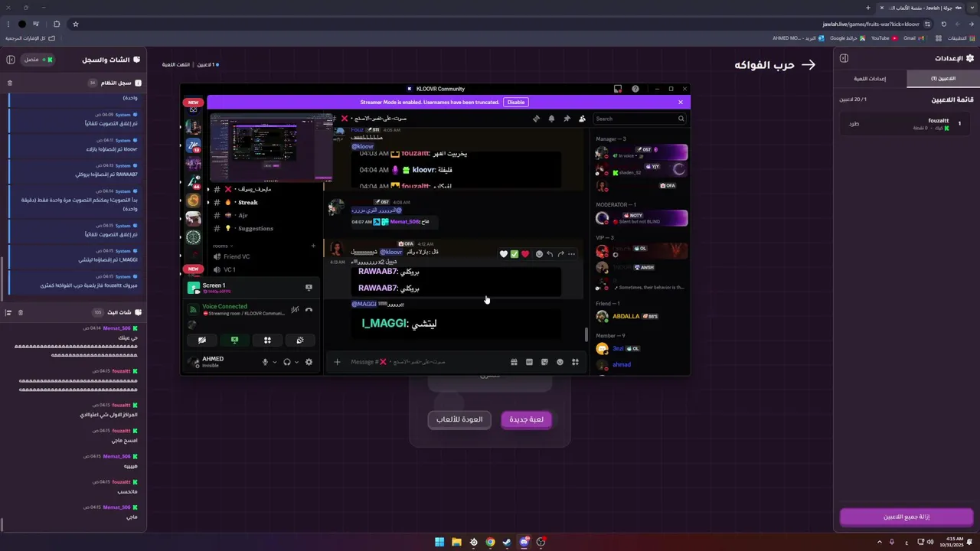Switch to game settings tab
The width and height of the screenshot is (980, 551).
pos(871,78)
